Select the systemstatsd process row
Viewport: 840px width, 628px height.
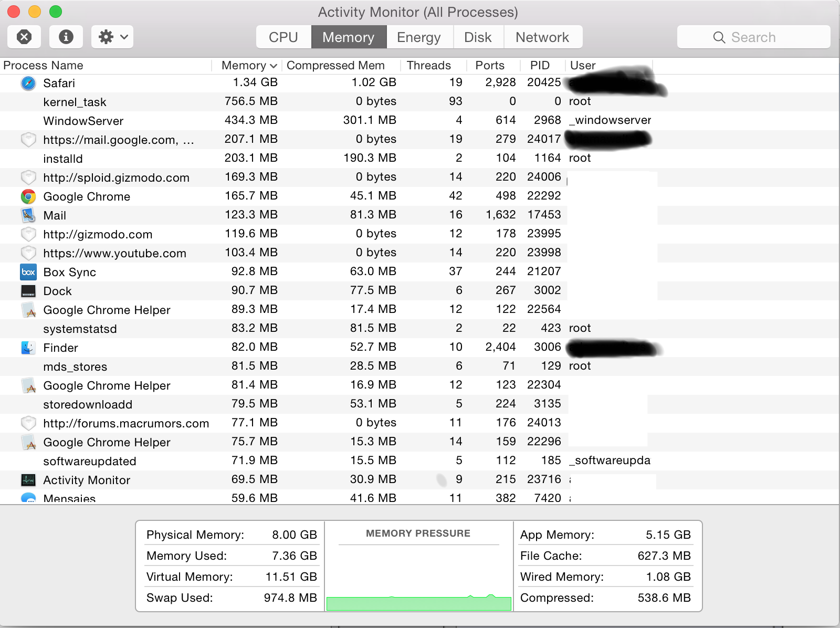[x=419, y=329]
